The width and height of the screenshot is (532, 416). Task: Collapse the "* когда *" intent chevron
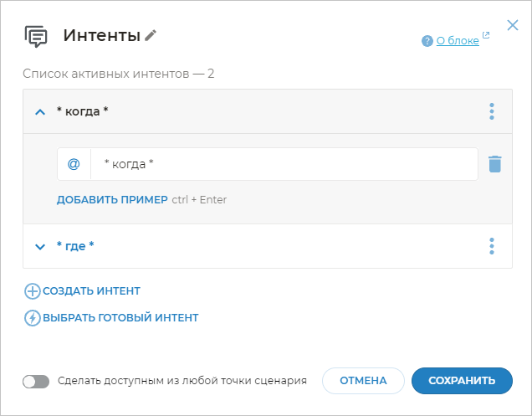(39, 111)
